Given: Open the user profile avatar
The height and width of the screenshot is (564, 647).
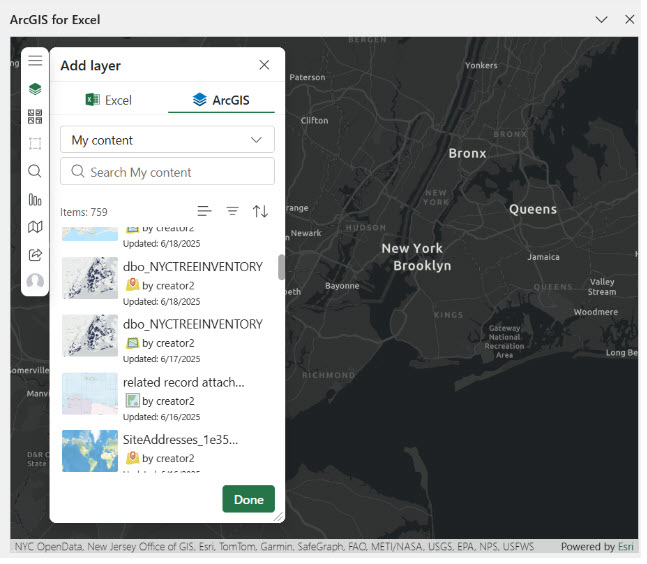Looking at the screenshot, I should click(x=35, y=281).
